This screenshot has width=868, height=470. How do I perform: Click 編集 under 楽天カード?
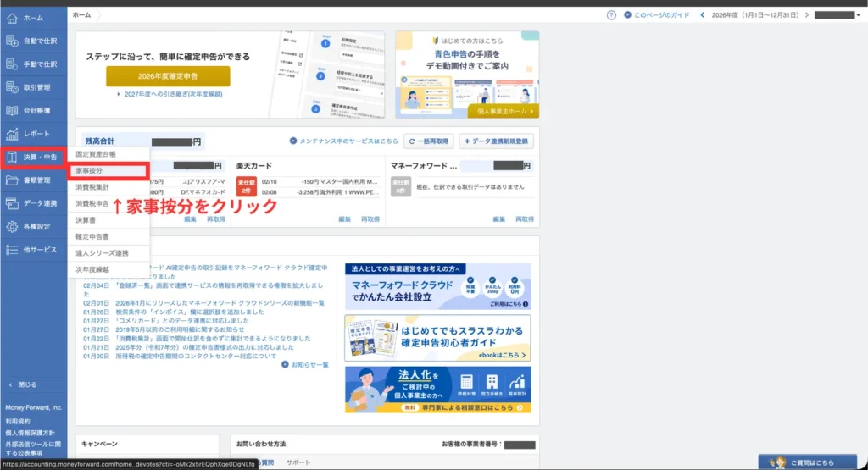(344, 219)
